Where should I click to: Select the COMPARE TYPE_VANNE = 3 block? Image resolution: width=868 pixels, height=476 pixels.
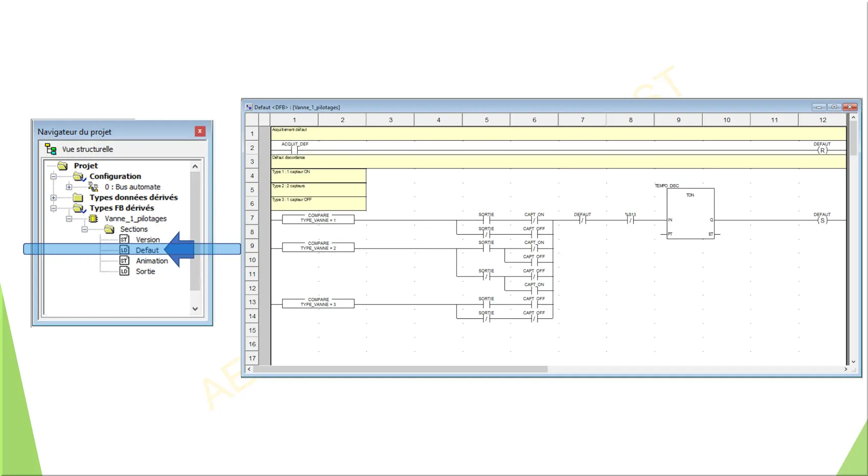click(318, 303)
